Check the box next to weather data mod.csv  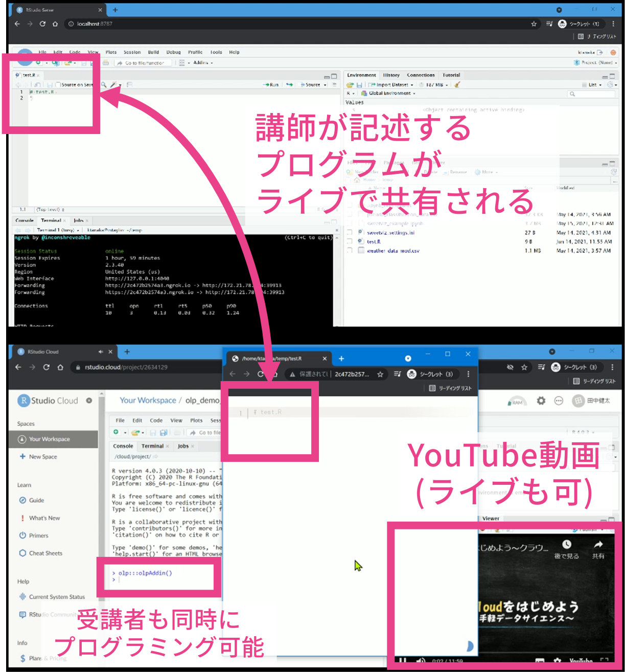coord(350,251)
